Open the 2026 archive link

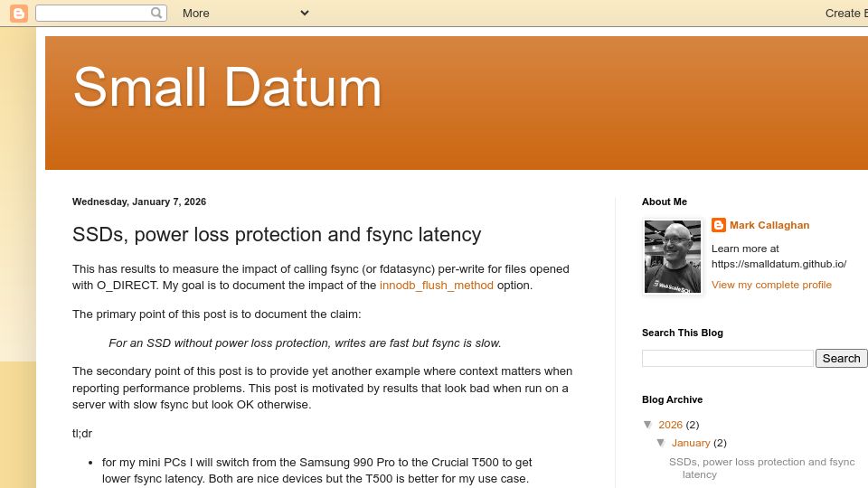(x=670, y=425)
